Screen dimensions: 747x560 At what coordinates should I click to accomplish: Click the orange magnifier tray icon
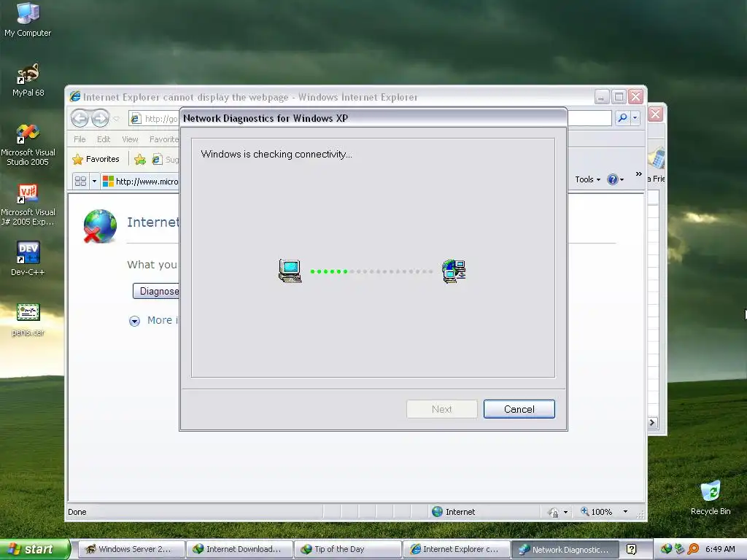tap(693, 549)
